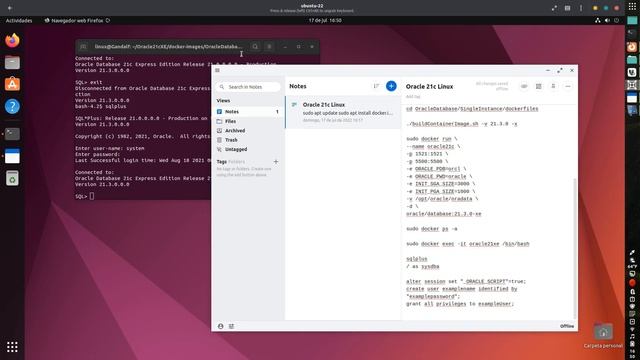
Task: Select the Tags tab in the sidebar
Action: click(x=222, y=162)
